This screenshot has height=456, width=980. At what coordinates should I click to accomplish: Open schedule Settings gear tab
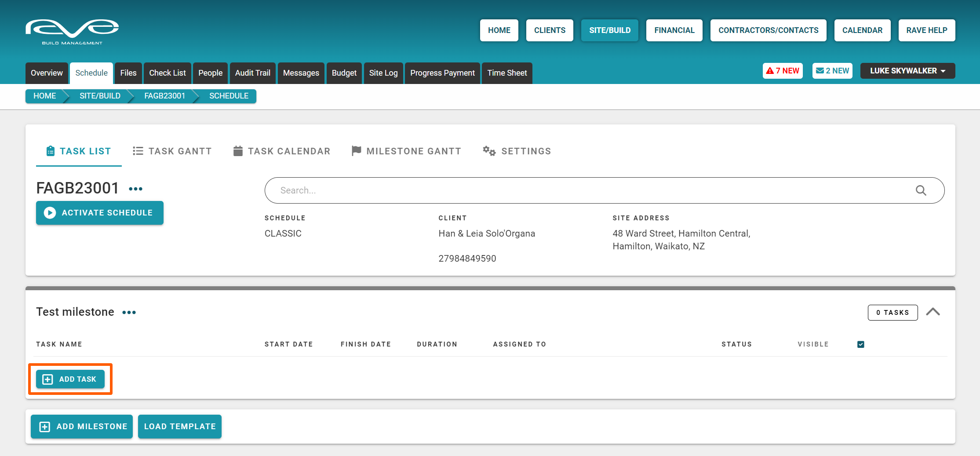[x=517, y=151]
